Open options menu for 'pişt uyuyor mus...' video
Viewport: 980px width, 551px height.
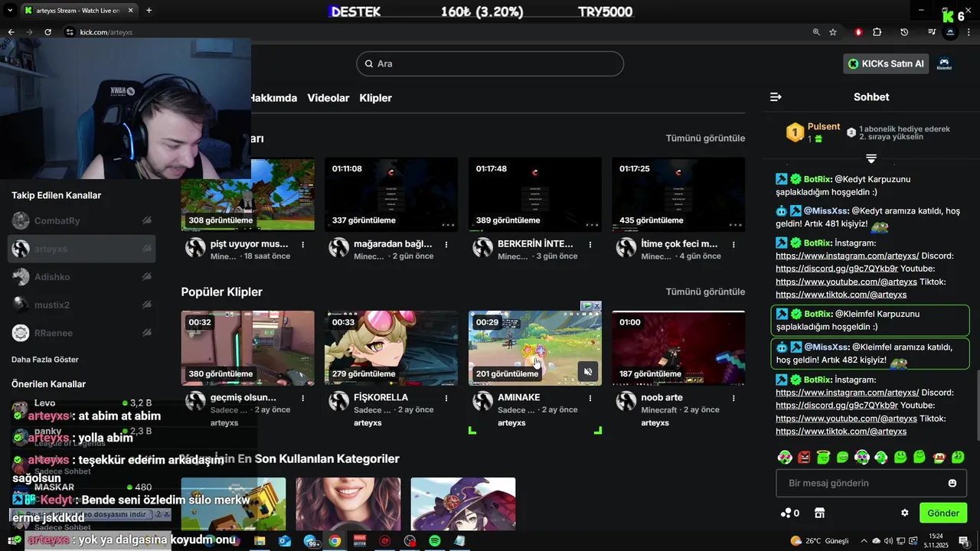coord(303,245)
